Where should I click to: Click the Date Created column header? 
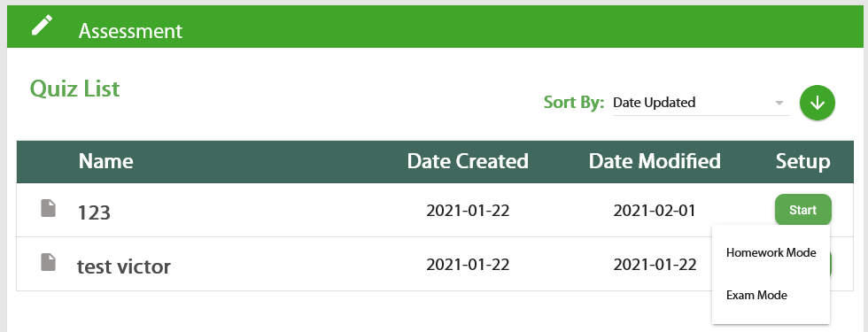coord(468,161)
